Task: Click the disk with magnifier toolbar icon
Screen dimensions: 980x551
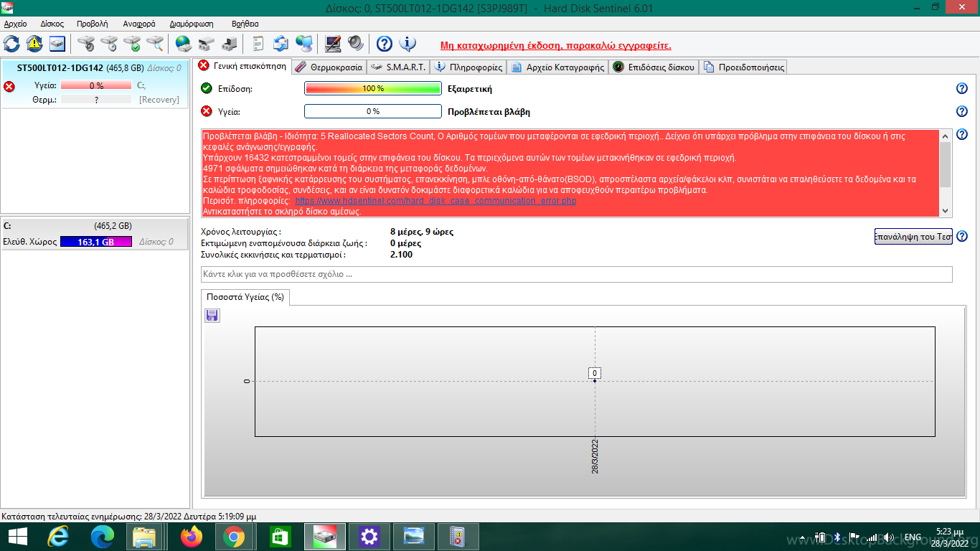Action: tap(155, 44)
